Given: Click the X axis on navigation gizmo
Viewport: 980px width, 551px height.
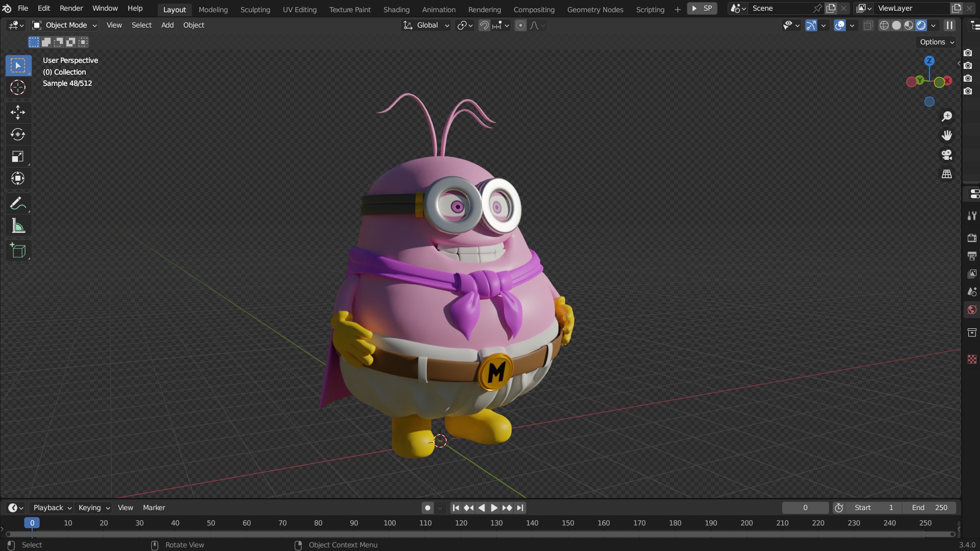Looking at the screenshot, I should (x=947, y=81).
